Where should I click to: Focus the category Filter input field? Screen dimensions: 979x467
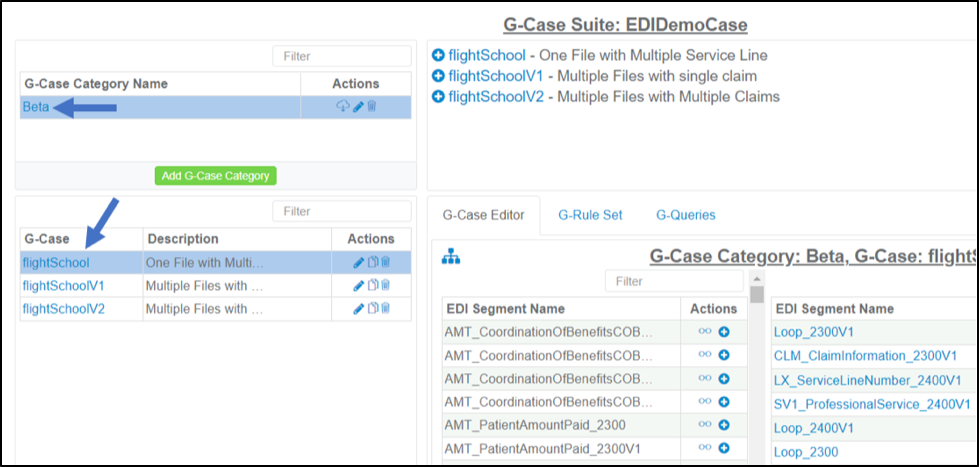(342, 56)
